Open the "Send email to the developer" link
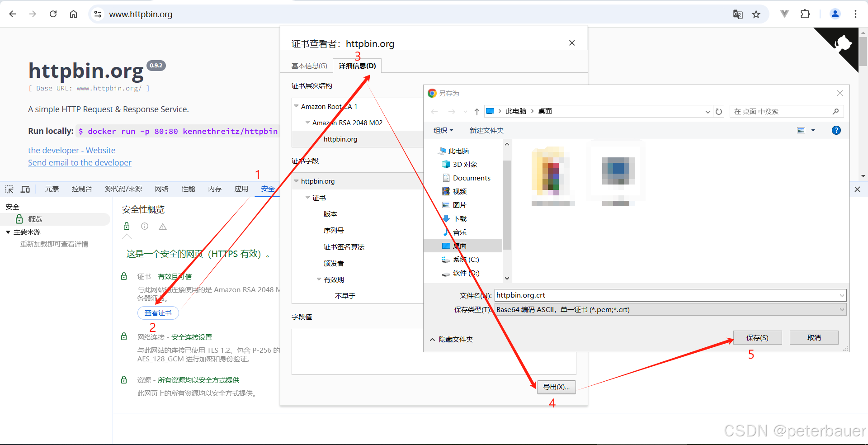 pyautogui.click(x=80, y=162)
